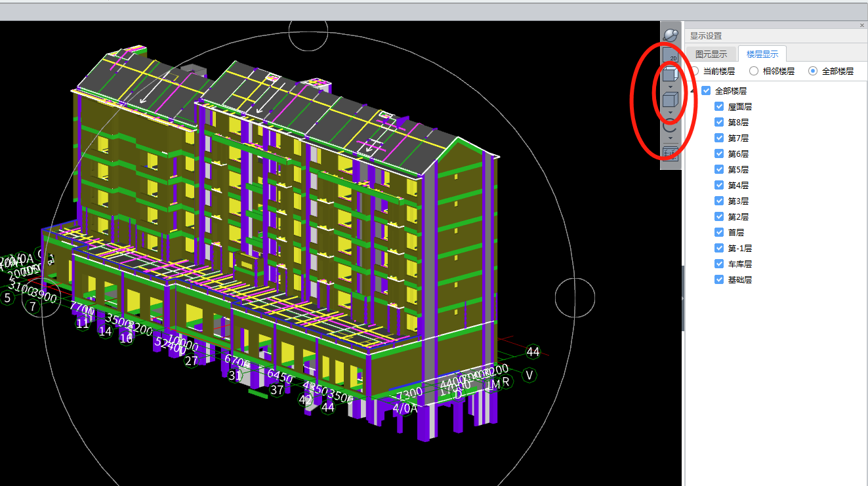Click axis label 4/0A at building base
The width and height of the screenshot is (868, 486).
[x=405, y=408]
